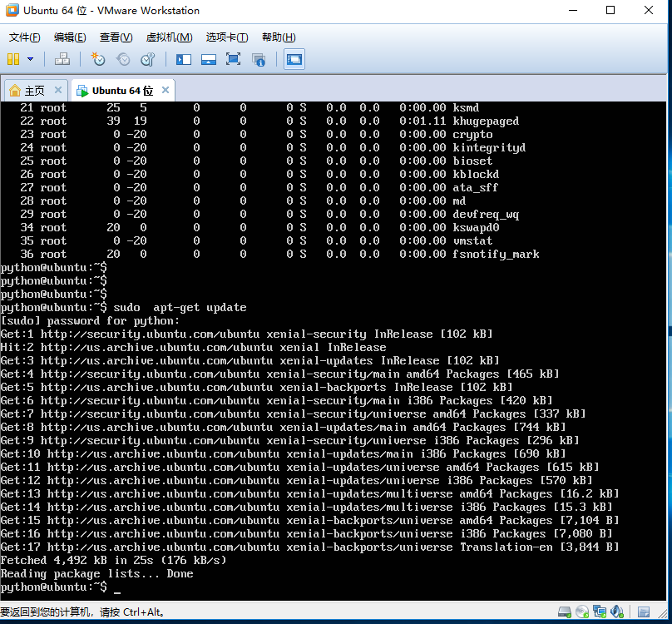Click the Unity mode icon
Screen dimensions: 672x624
pyautogui.click(x=259, y=59)
